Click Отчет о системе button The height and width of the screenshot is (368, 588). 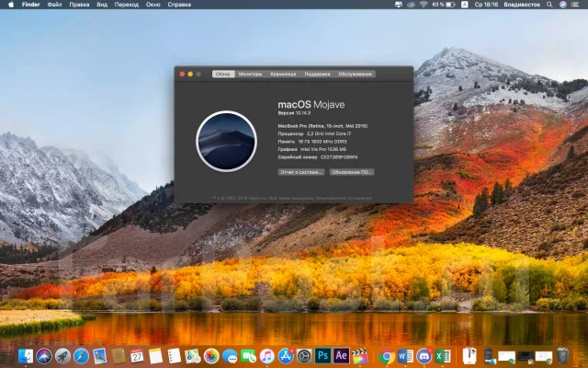tap(301, 172)
